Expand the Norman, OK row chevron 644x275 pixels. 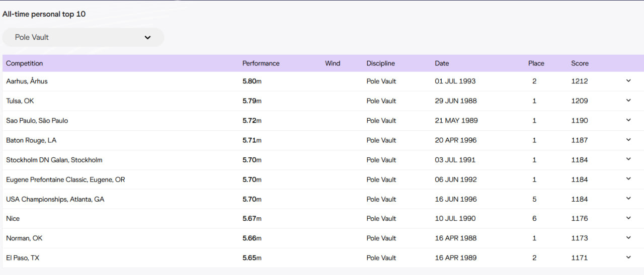(628, 238)
